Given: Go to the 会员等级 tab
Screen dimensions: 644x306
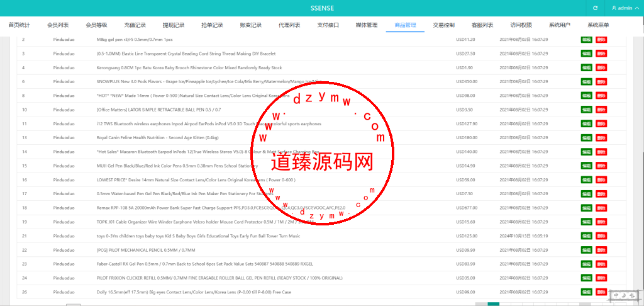Looking at the screenshot, I should (x=96, y=25).
